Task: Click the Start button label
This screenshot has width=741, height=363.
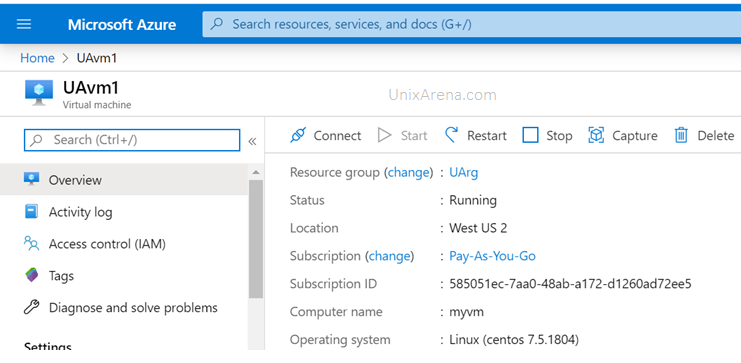Action: click(414, 136)
